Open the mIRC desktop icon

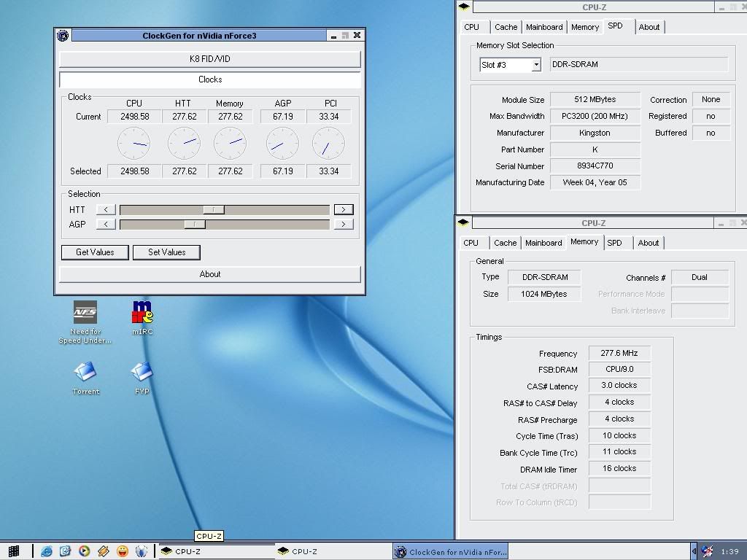click(x=142, y=312)
